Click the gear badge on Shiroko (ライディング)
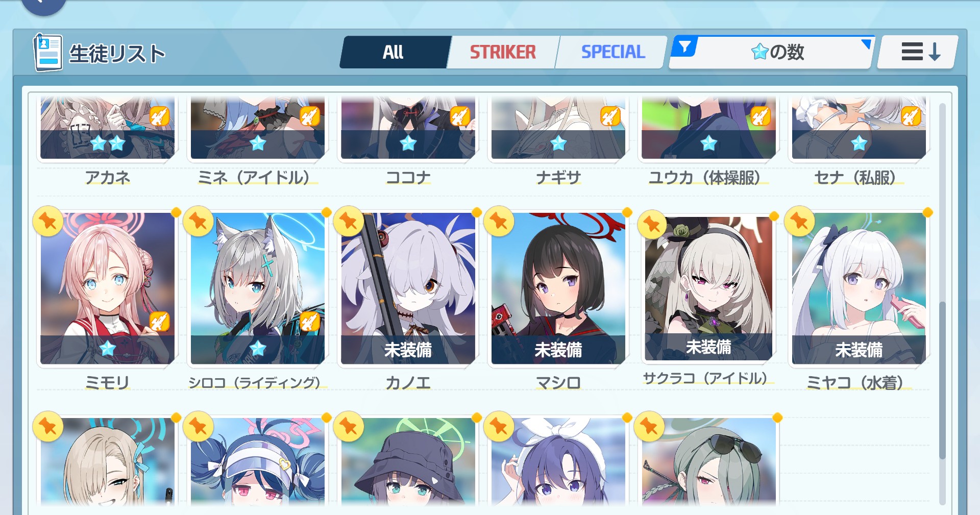Image resolution: width=980 pixels, height=515 pixels. click(309, 322)
